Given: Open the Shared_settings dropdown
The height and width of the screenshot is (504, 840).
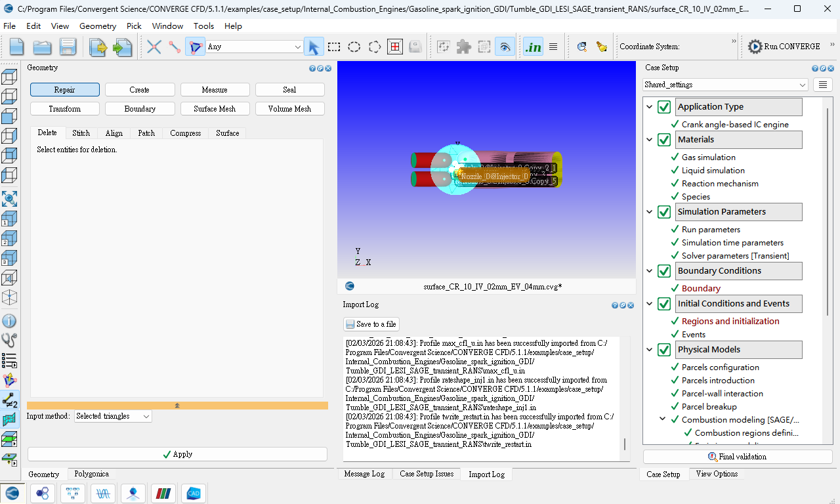Looking at the screenshot, I should click(725, 85).
